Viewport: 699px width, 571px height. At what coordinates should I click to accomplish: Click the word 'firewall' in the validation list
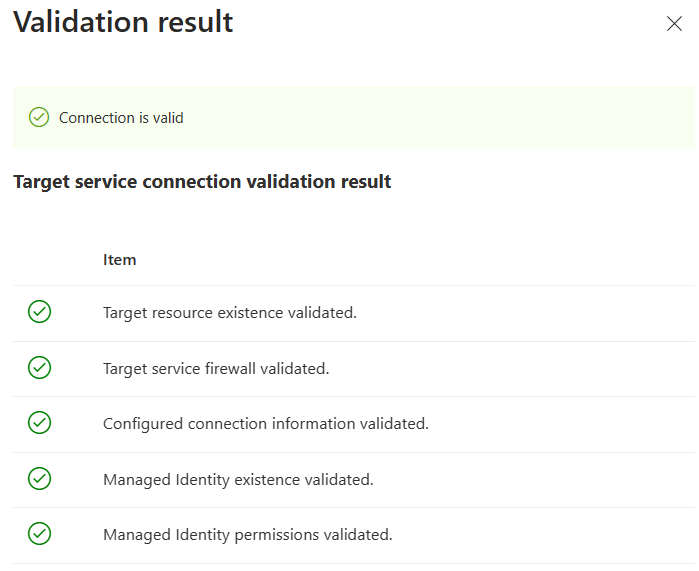coord(229,369)
